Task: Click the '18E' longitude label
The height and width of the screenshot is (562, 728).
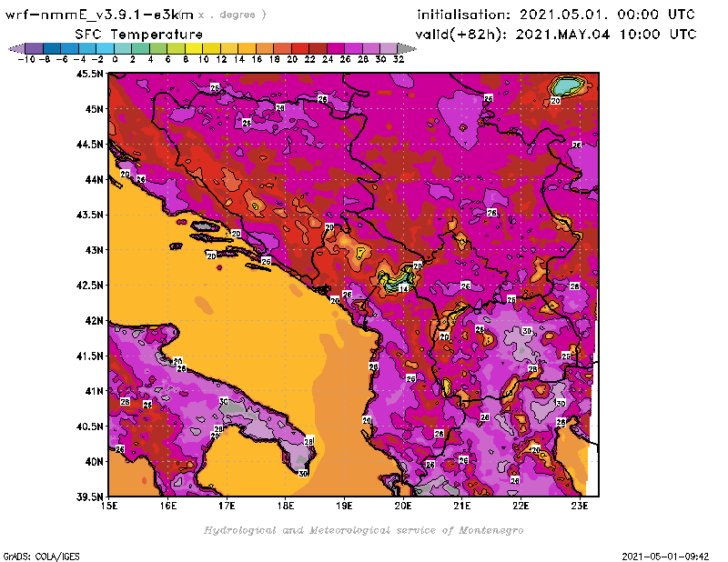Action: coord(286,506)
